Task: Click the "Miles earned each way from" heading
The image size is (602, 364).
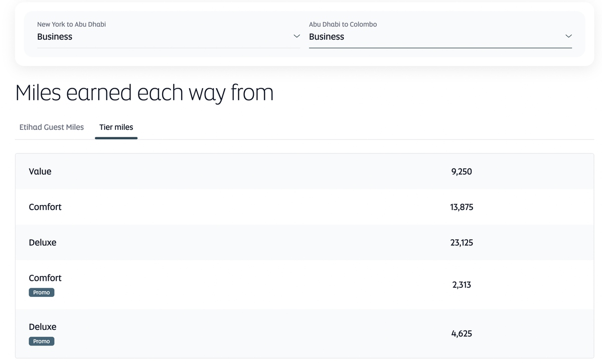Action: point(144,93)
